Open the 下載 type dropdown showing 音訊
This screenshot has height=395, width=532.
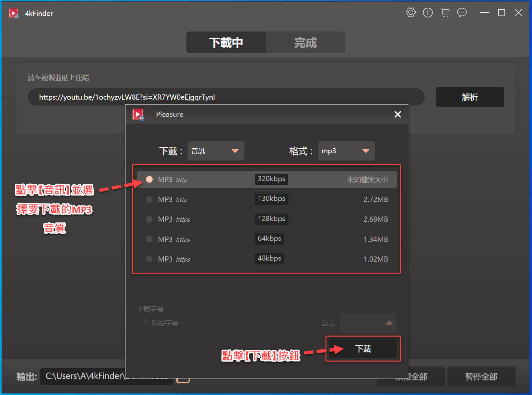(x=216, y=151)
